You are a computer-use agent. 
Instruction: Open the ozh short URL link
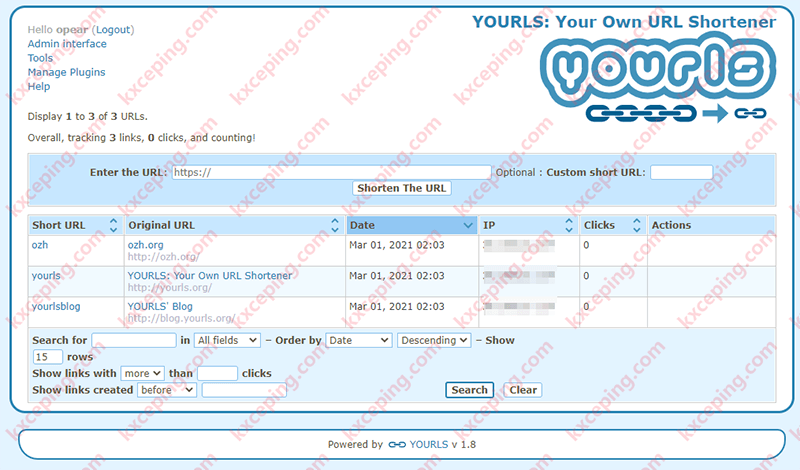pos(40,245)
